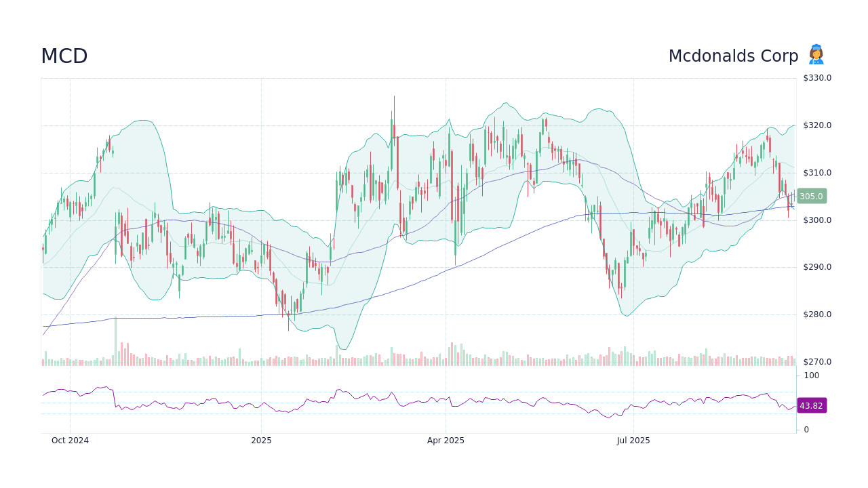Select the Apr 2025 date marker

pos(446,441)
